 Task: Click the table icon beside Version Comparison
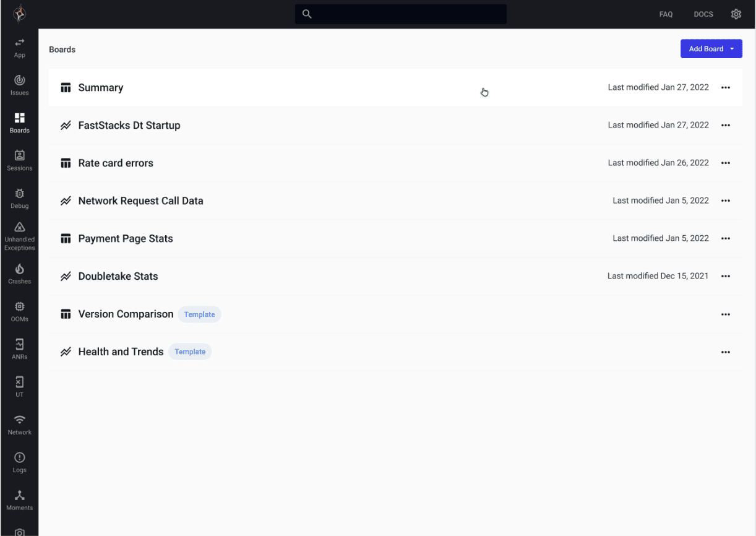(66, 314)
